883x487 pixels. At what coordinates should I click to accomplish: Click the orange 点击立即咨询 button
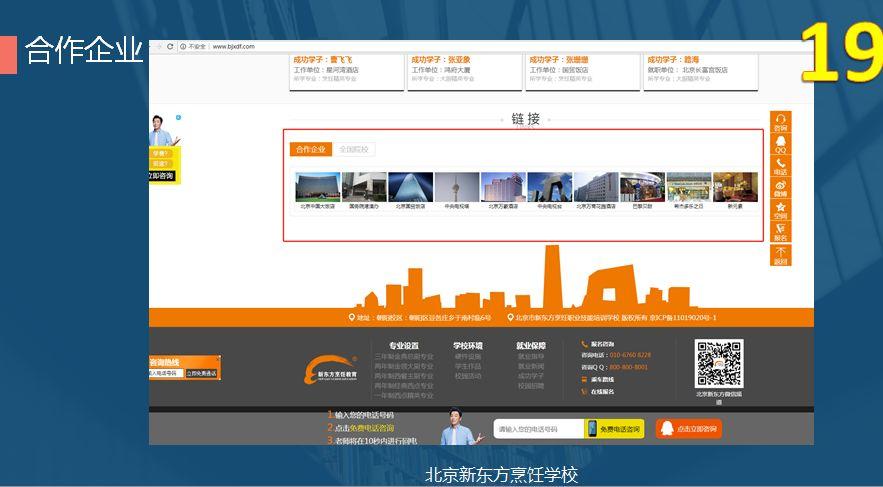tap(689, 429)
